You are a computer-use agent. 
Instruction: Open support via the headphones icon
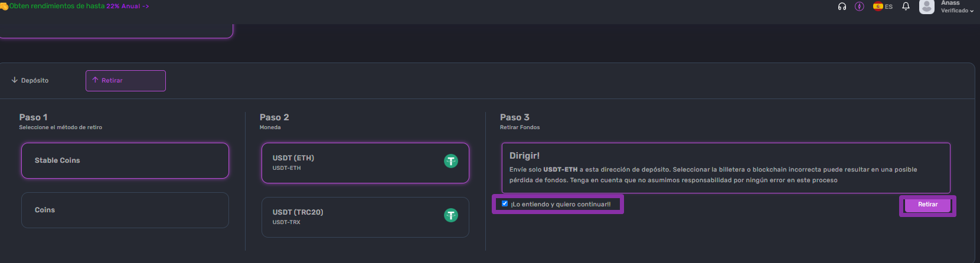tap(842, 6)
